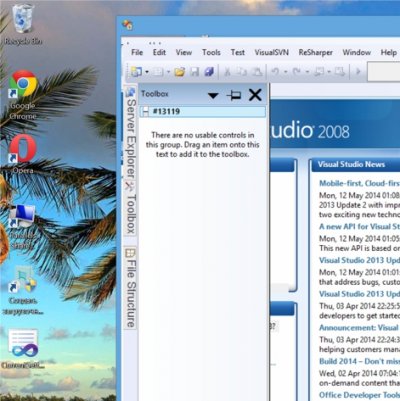Screen dimensions: 400x401
Task: Open the Window menu
Action: 357,52
